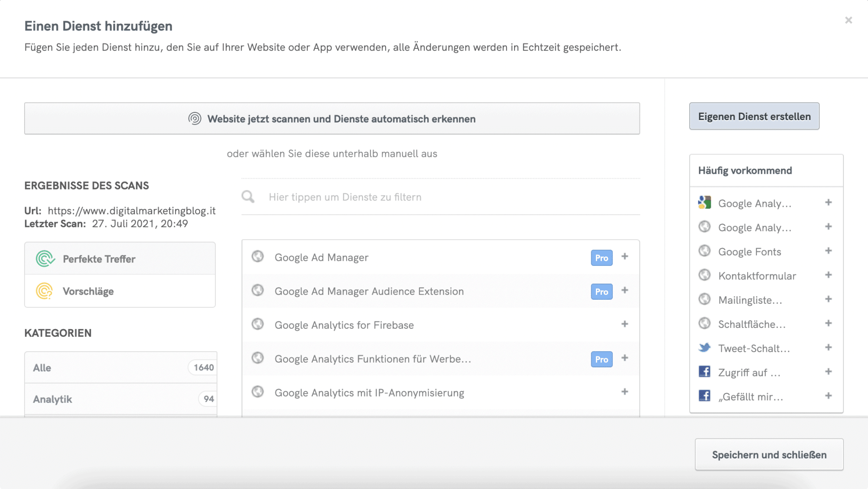This screenshot has width=868, height=489.
Task: Click globe icon next to Google Fonts
Action: (x=704, y=251)
